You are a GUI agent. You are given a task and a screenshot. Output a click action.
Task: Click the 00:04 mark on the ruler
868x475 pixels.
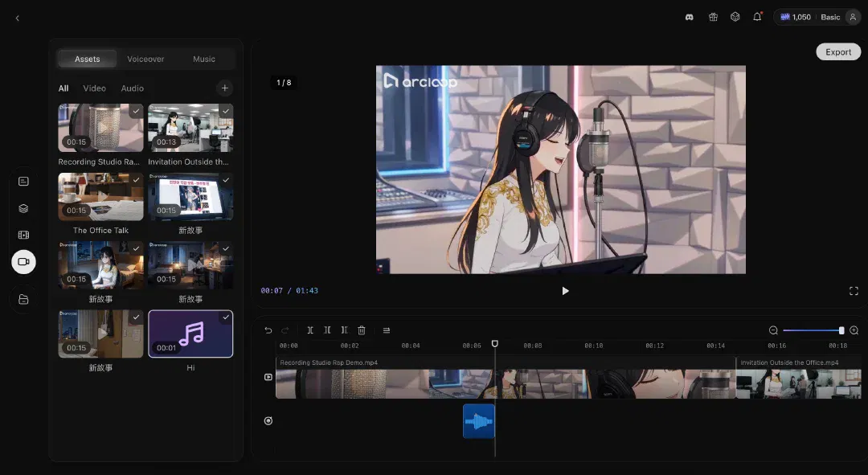pos(411,346)
